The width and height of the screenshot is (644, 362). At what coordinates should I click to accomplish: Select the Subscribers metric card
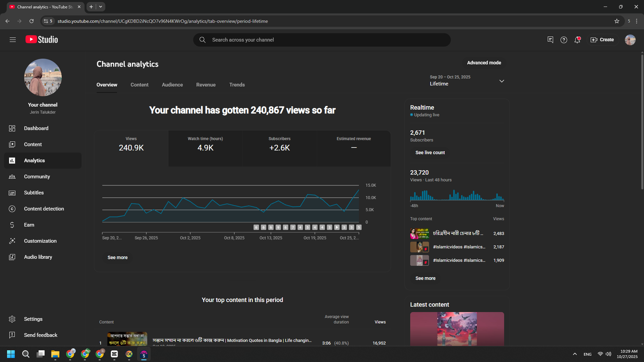coord(279,148)
